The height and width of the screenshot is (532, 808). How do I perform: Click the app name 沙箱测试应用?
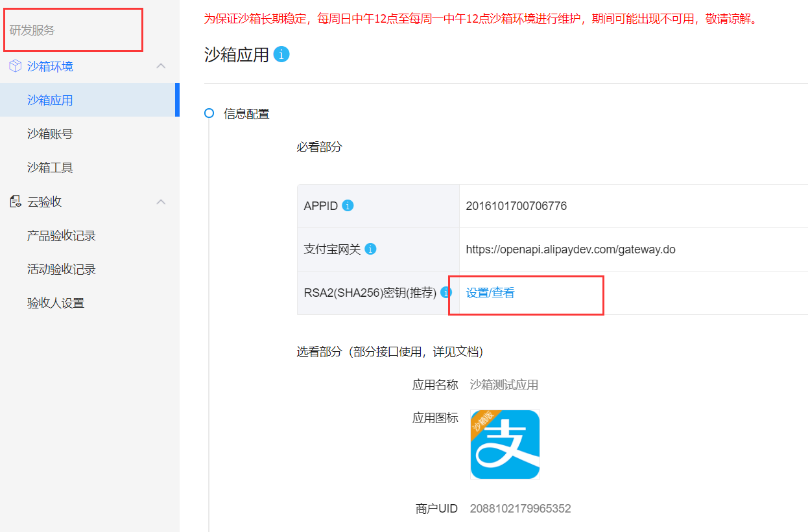click(x=504, y=385)
